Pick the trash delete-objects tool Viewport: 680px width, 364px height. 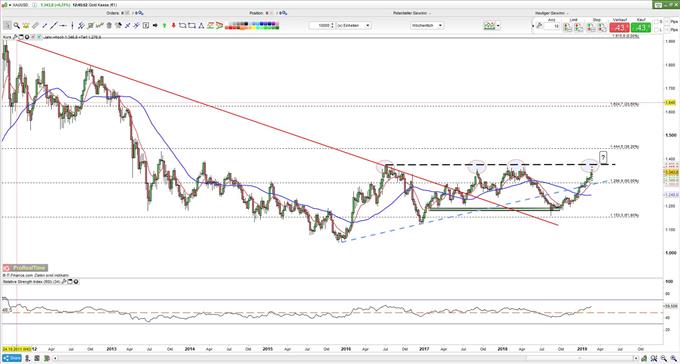(x=109, y=25)
